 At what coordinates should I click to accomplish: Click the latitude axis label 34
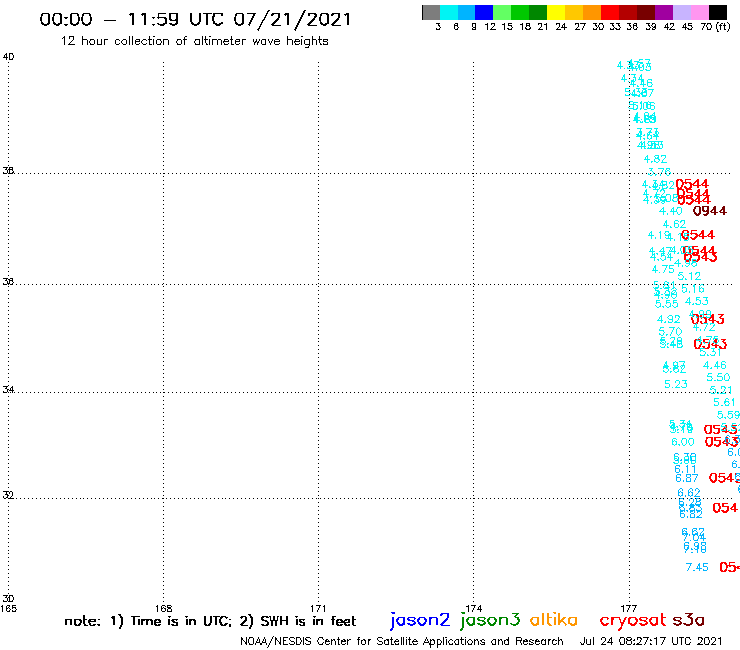coord(8,389)
